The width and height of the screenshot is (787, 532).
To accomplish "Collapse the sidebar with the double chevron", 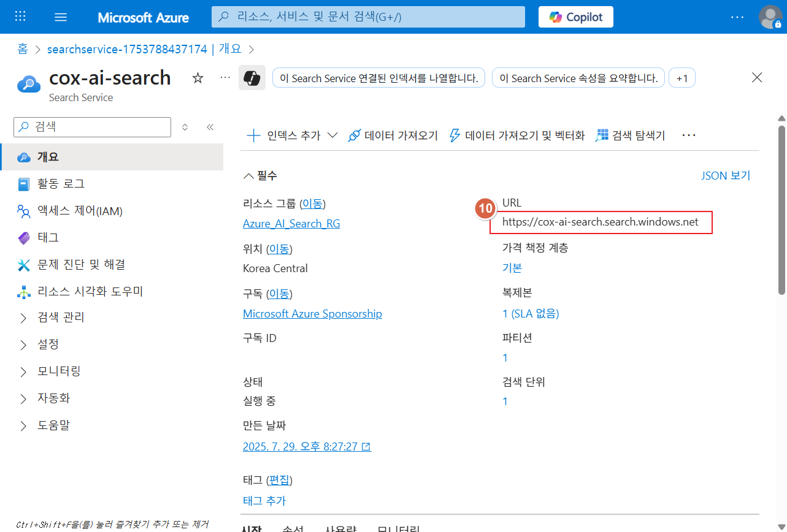I will pos(210,127).
